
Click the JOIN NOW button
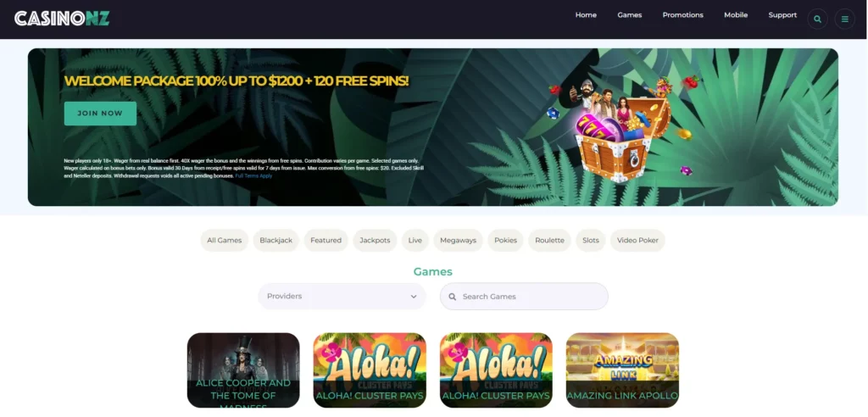pos(100,114)
